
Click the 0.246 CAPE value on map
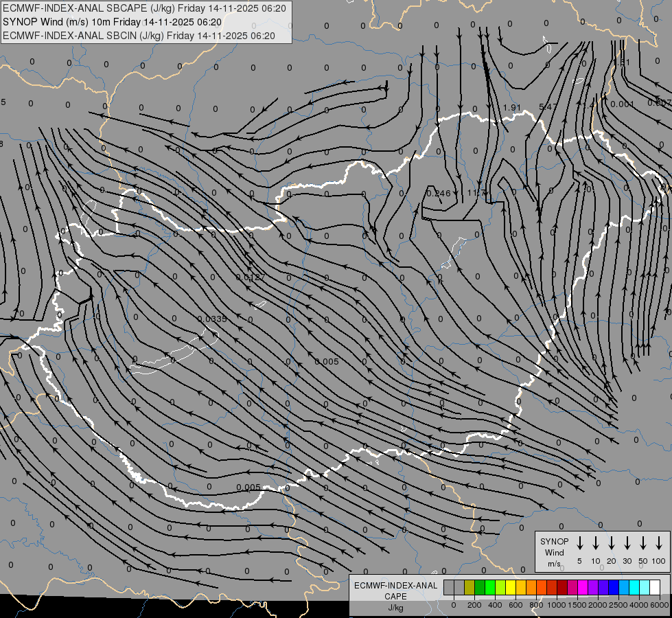438,194
